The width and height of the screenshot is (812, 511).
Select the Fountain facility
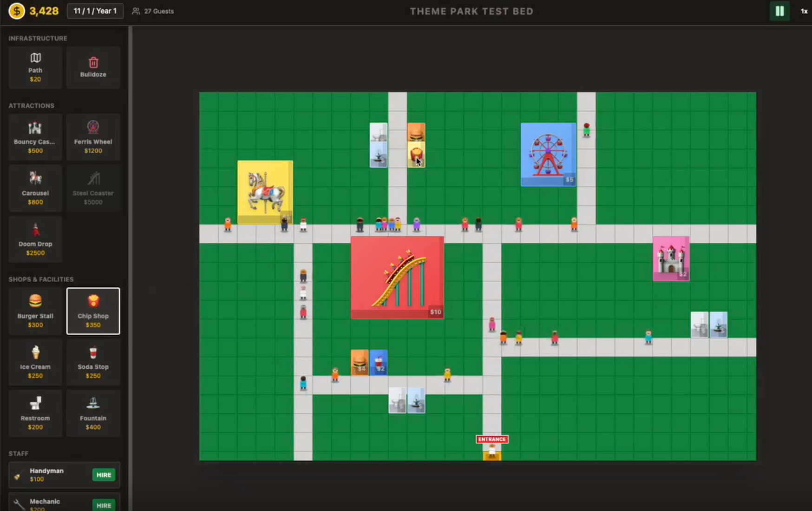[93, 413]
